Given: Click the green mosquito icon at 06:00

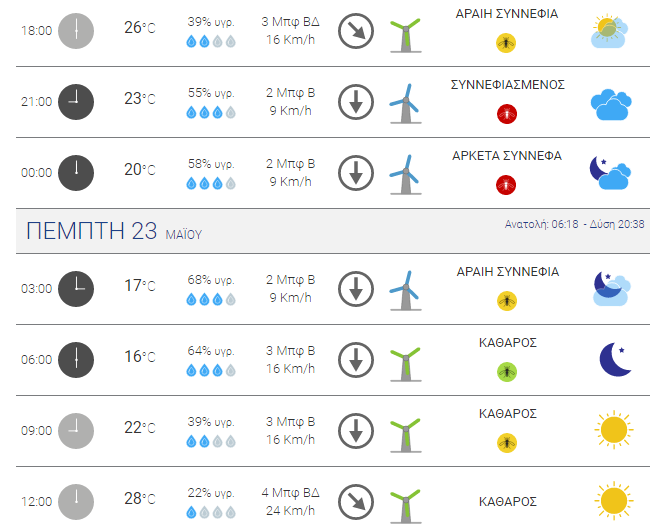Looking at the screenshot, I should 507,372.
